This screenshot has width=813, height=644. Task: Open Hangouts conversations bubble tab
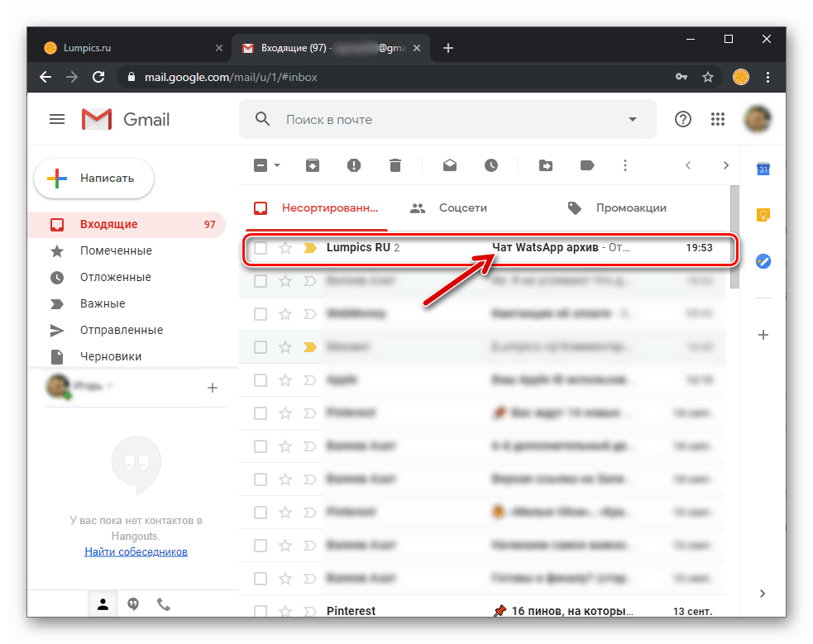[133, 604]
